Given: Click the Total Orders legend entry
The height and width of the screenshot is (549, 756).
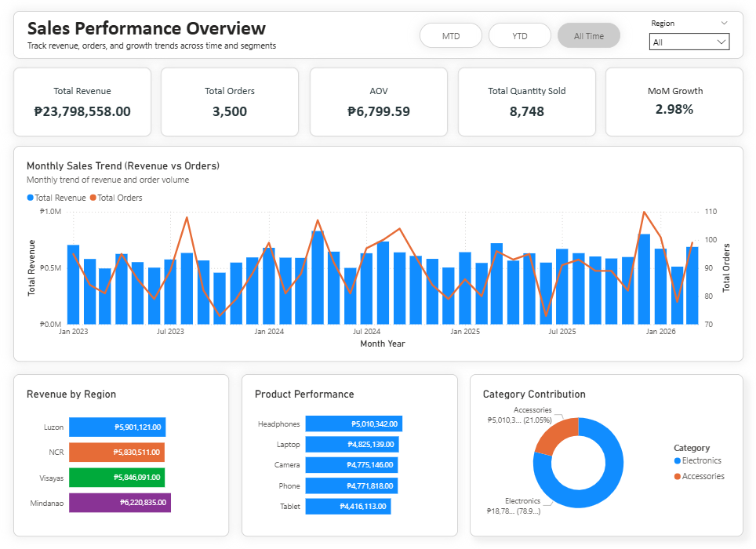Looking at the screenshot, I should point(119,198).
